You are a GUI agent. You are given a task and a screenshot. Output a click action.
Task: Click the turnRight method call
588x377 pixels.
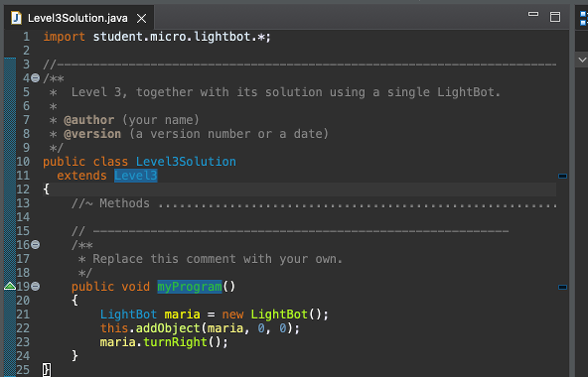click(x=175, y=342)
